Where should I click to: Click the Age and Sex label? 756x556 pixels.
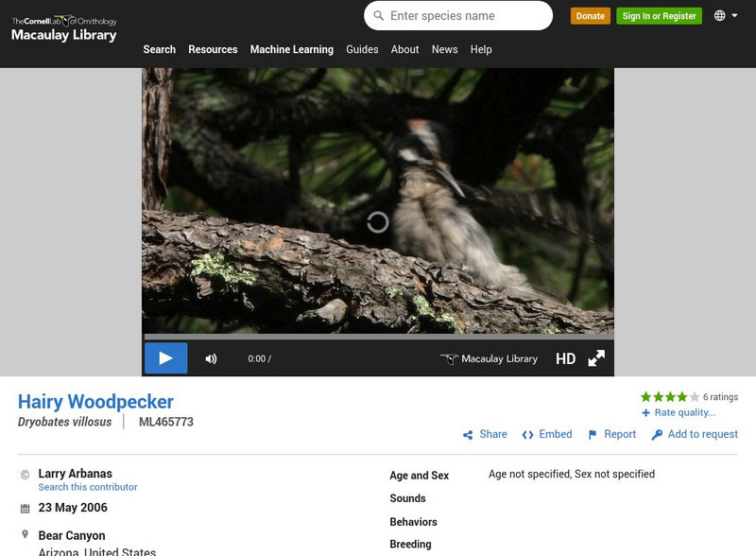pos(419,476)
